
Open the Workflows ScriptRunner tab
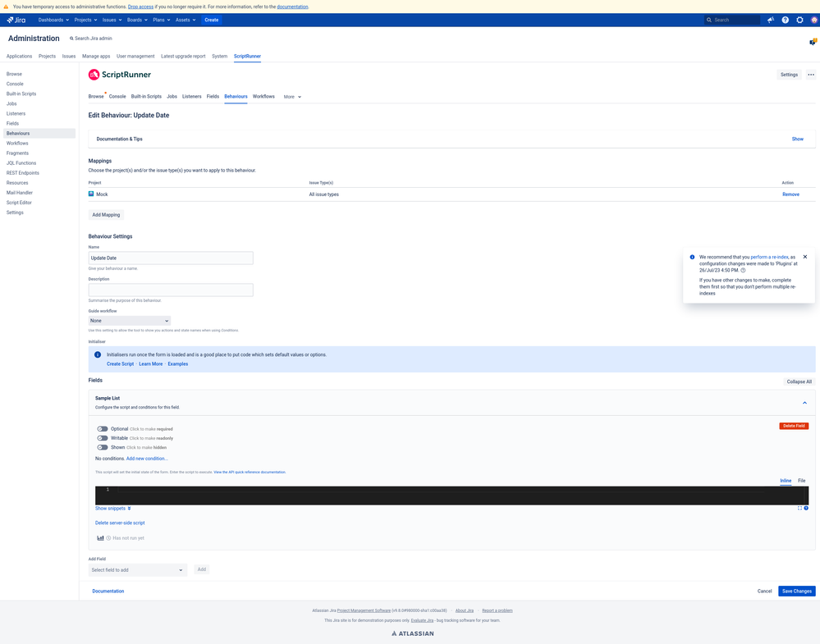(263, 97)
